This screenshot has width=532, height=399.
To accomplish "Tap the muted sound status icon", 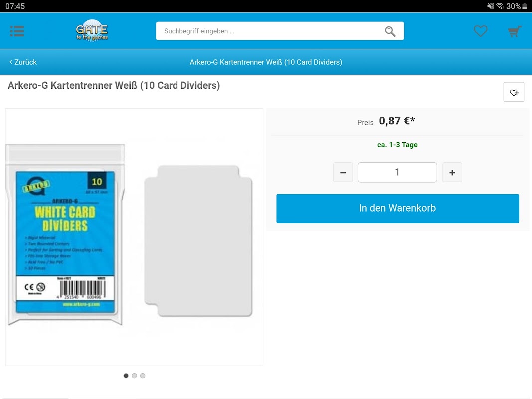I will point(490,6).
